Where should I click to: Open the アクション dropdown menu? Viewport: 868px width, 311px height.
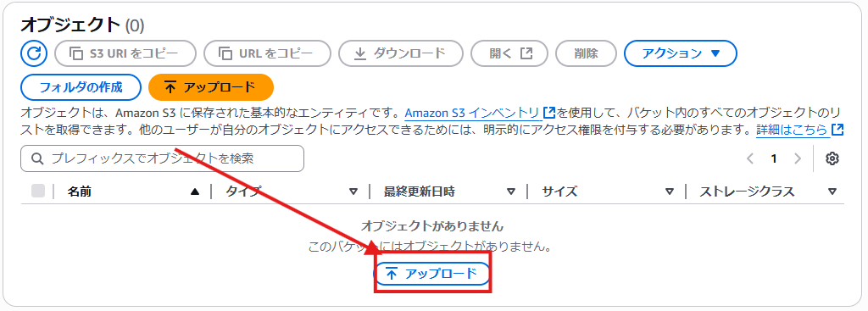(x=681, y=53)
